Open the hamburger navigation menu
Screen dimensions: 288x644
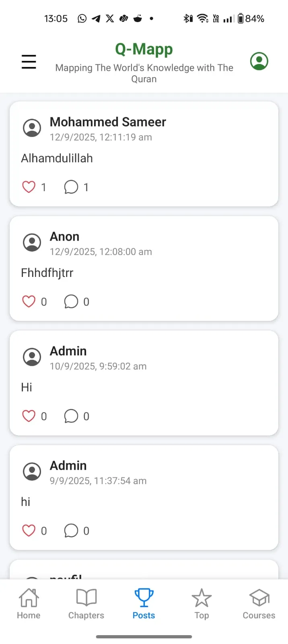click(x=29, y=62)
